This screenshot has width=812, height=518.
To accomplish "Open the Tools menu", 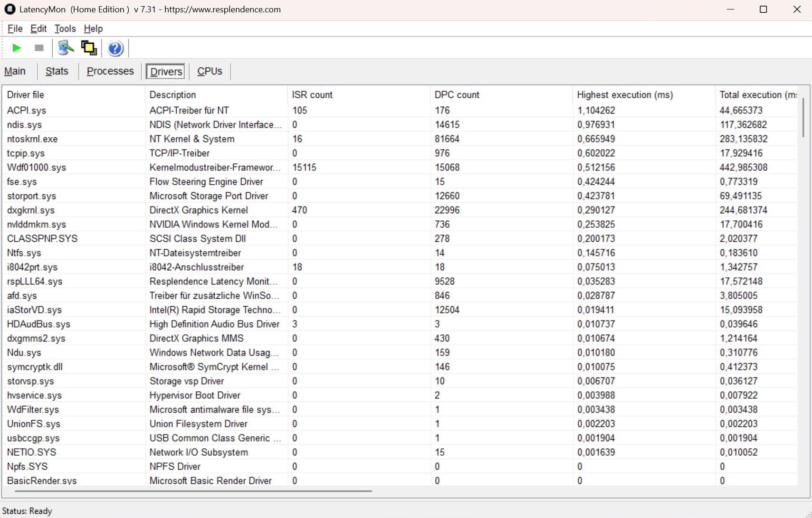I will [65, 28].
